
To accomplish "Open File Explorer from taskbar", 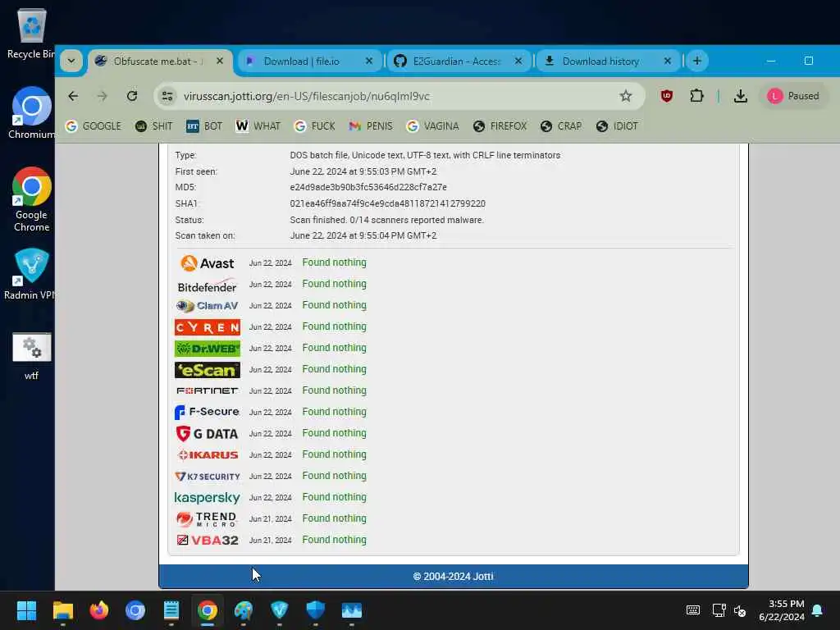I will coord(62,610).
